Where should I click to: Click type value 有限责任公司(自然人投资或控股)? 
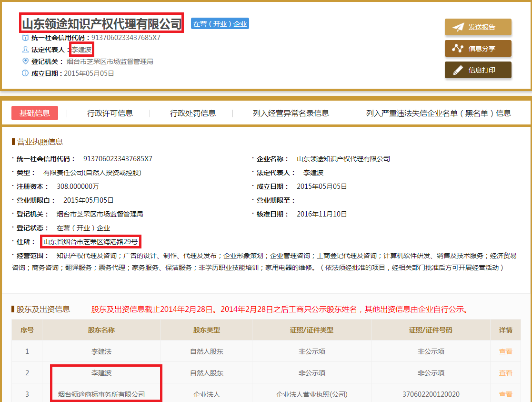[92, 173]
